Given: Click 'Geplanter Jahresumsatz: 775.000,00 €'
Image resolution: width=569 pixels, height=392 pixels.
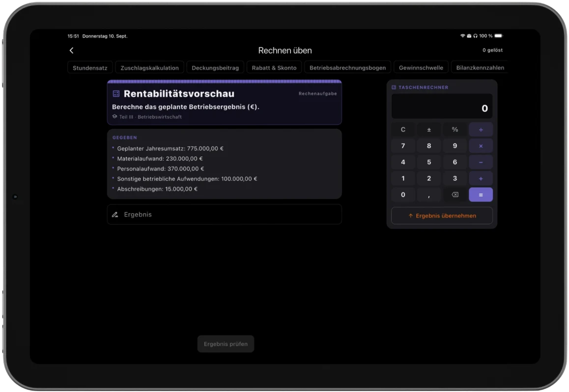Looking at the screenshot, I should point(170,148).
